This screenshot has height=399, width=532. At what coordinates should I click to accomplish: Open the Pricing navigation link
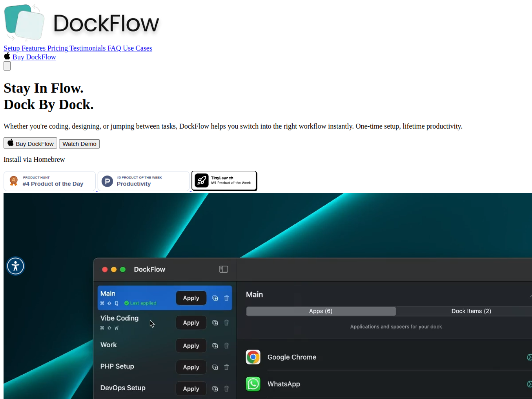[58, 48]
